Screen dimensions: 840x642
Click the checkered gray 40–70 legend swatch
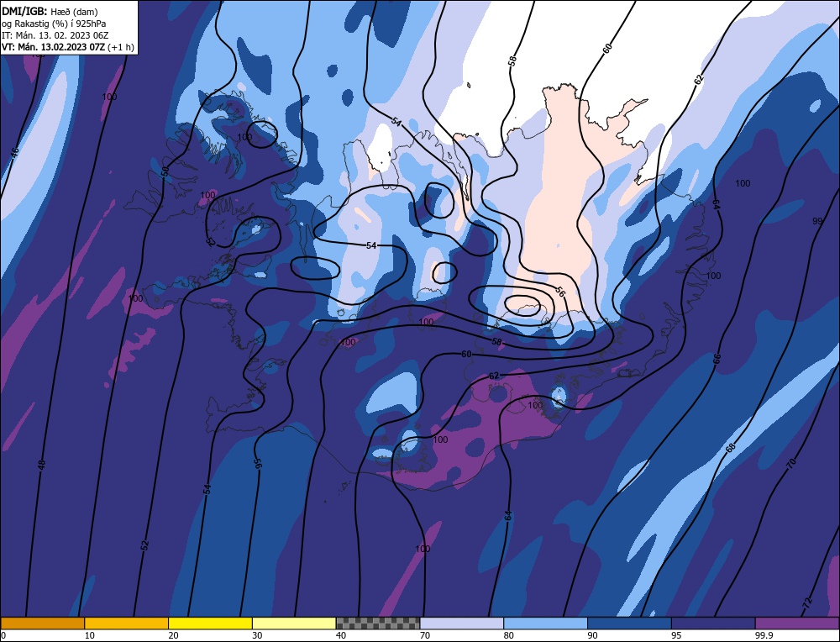378,623
